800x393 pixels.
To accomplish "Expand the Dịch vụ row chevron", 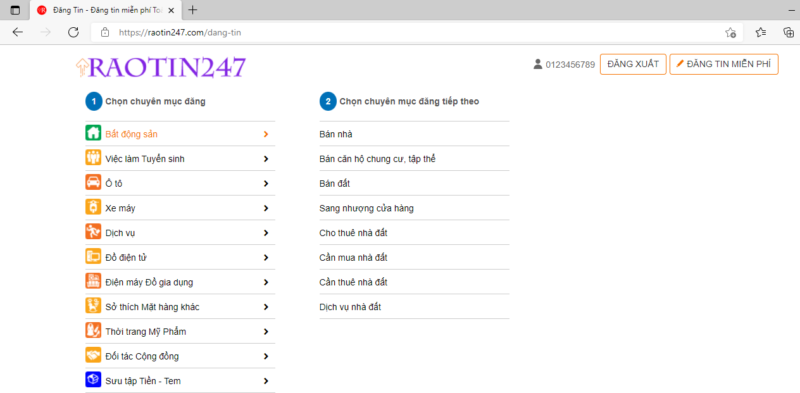I will coord(266,233).
